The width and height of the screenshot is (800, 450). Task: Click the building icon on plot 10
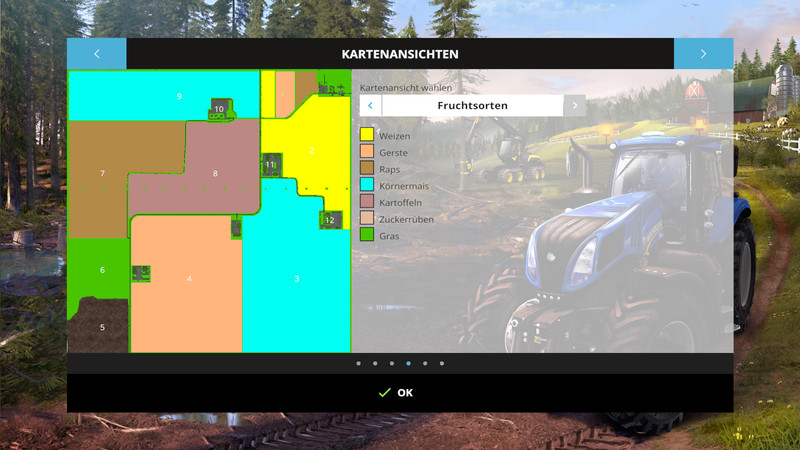pos(220,110)
